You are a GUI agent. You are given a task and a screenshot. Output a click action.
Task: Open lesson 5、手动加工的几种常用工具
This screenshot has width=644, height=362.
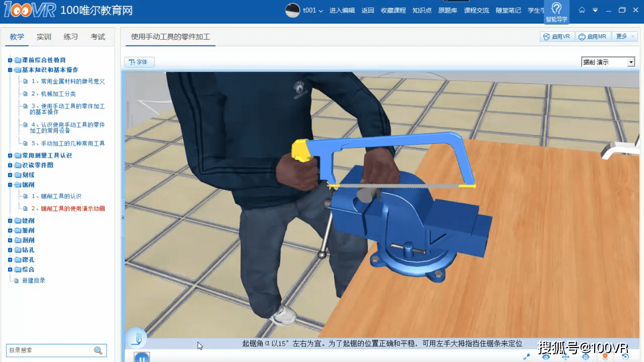[68, 144]
